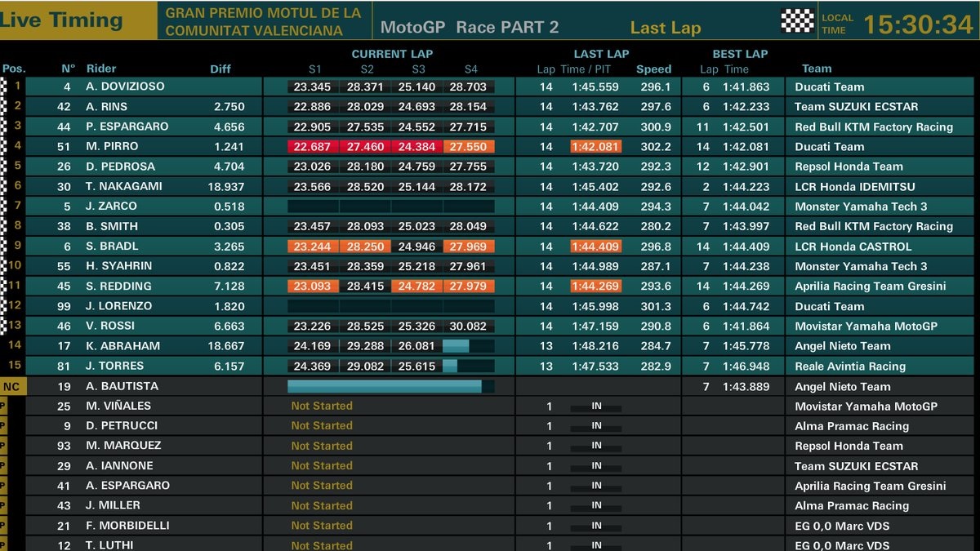Click the local time clock display

click(918, 24)
